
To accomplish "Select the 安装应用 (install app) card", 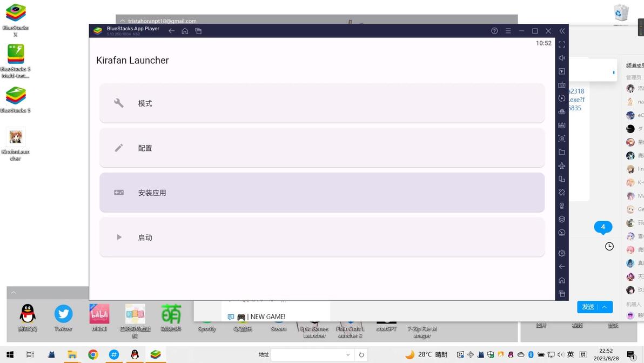I will click(x=322, y=193).
